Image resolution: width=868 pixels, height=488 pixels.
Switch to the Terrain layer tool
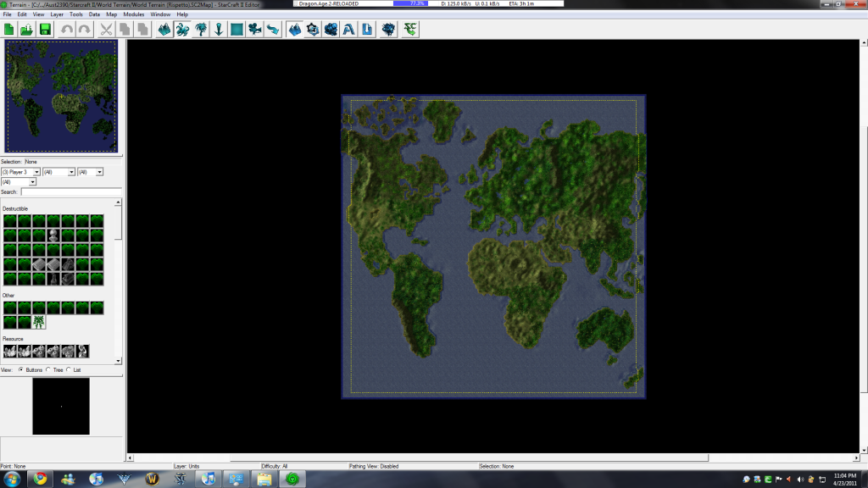click(x=164, y=30)
